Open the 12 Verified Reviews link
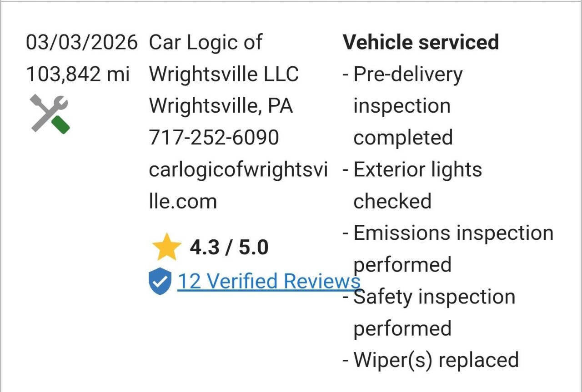582x392 pixels. [x=268, y=281]
